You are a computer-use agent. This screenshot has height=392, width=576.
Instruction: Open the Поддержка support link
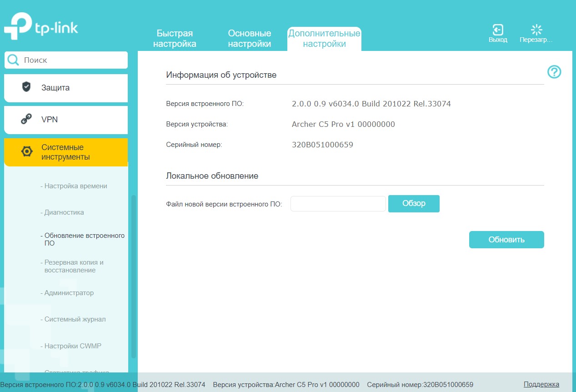click(541, 384)
